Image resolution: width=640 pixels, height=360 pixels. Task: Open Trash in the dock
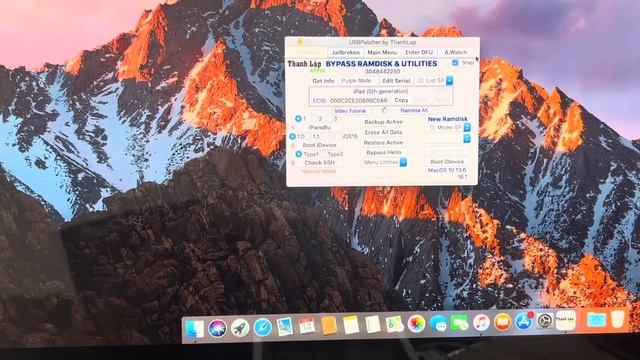(618, 319)
